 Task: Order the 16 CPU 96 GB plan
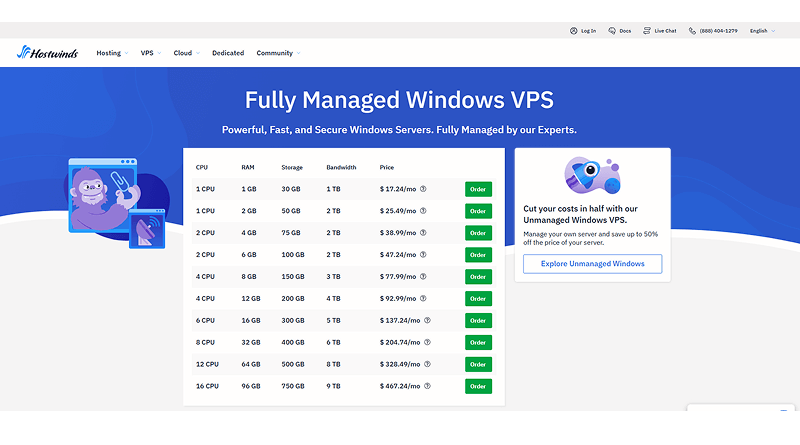point(478,386)
